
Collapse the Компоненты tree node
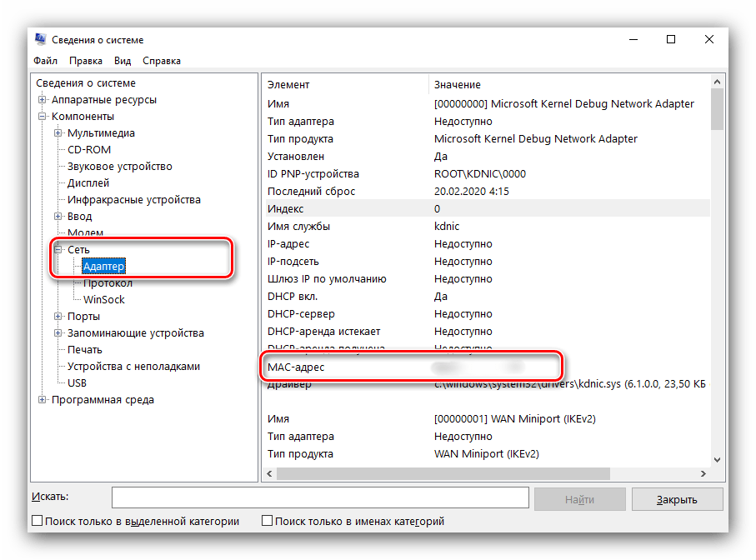(43, 117)
